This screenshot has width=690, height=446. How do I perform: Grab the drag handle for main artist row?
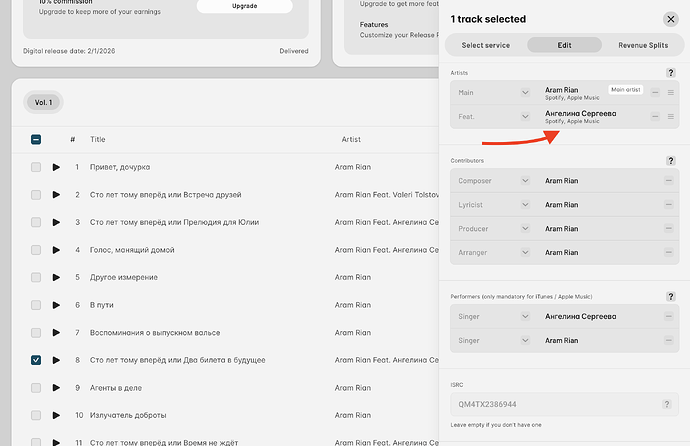point(670,92)
